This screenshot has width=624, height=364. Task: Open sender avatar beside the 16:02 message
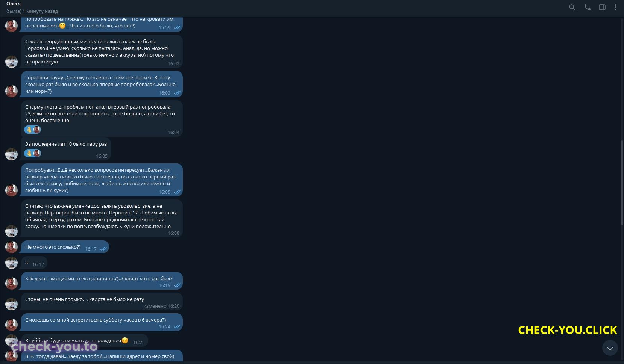[11, 62]
